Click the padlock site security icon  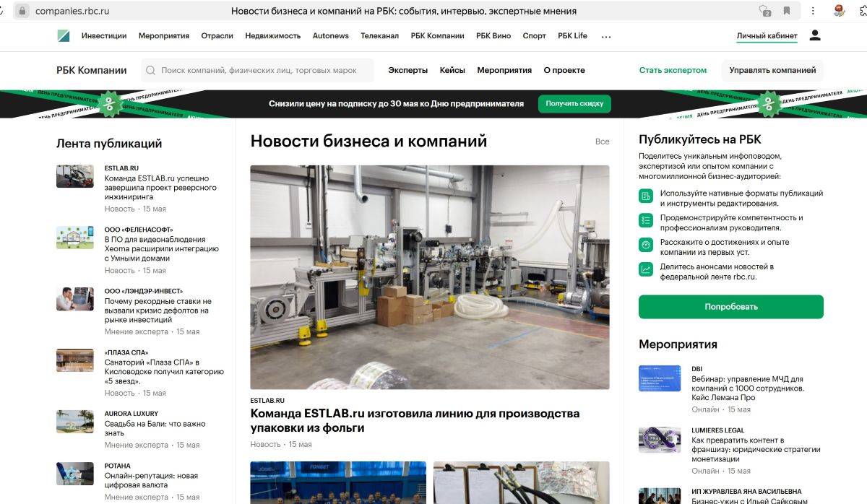22,11
